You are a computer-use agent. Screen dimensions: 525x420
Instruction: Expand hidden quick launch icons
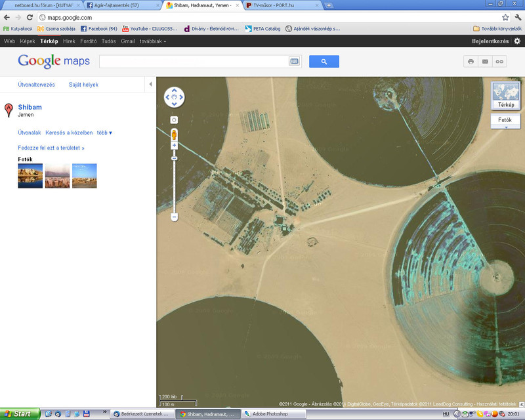tap(105, 411)
